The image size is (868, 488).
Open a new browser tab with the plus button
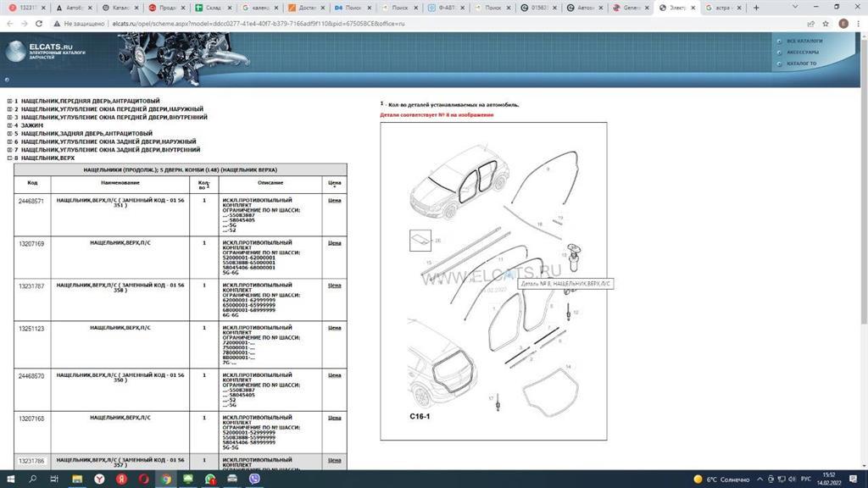click(x=757, y=8)
